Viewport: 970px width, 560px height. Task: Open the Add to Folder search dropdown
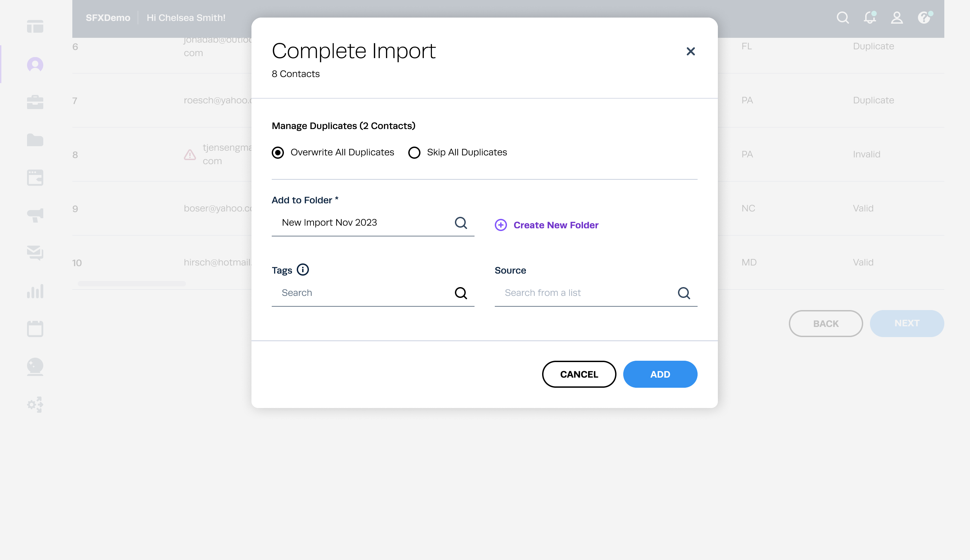(x=461, y=223)
